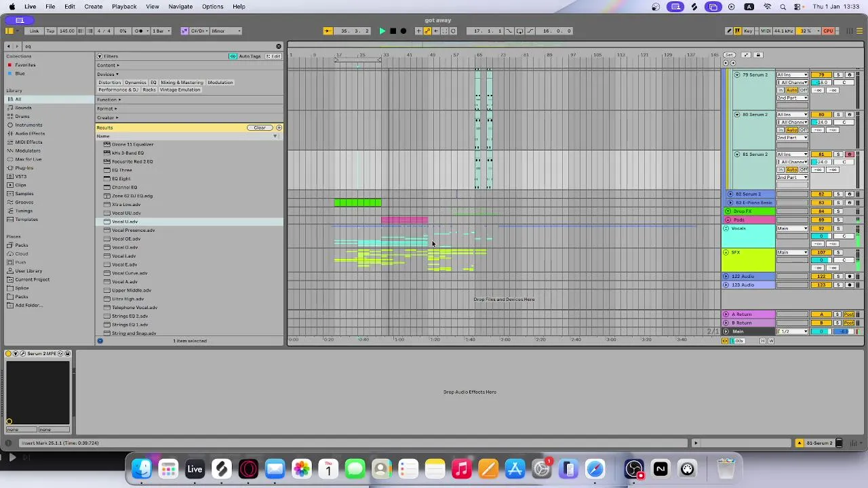Disarm the 81 Serum 2 record button
This screenshot has width=868, height=488.
pos(849,155)
